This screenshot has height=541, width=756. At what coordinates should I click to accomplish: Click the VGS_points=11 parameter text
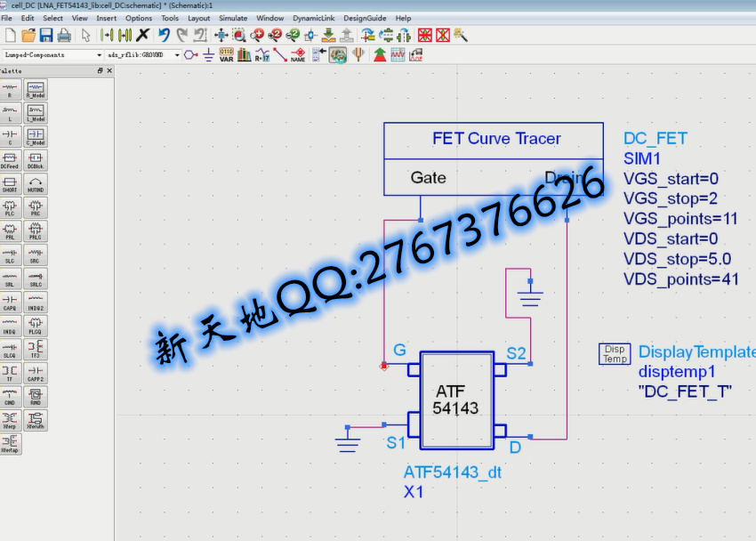[680, 219]
